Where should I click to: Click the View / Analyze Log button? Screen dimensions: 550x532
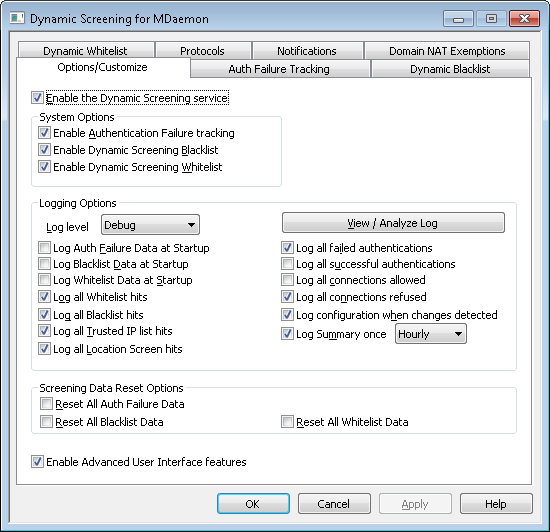click(x=393, y=223)
